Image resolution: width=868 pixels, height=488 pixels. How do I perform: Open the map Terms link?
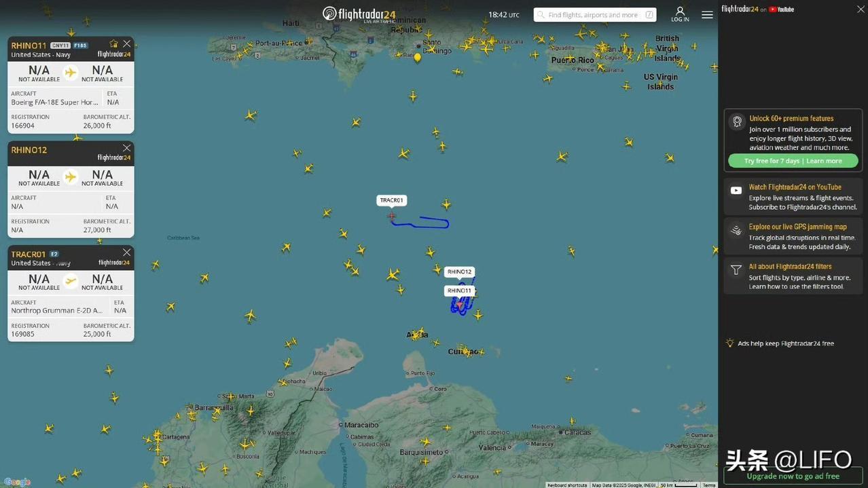(x=709, y=485)
